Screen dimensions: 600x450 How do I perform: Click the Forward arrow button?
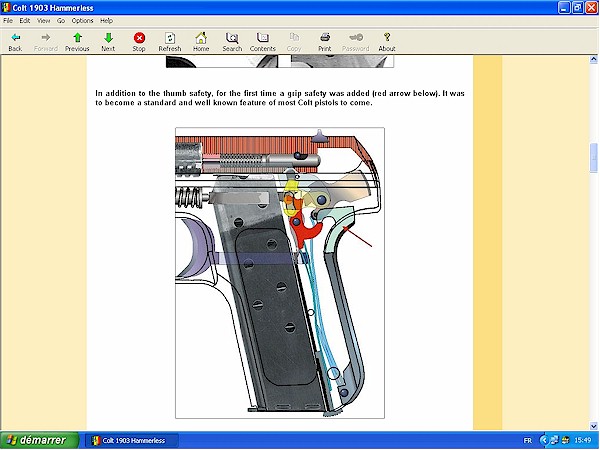[46, 42]
